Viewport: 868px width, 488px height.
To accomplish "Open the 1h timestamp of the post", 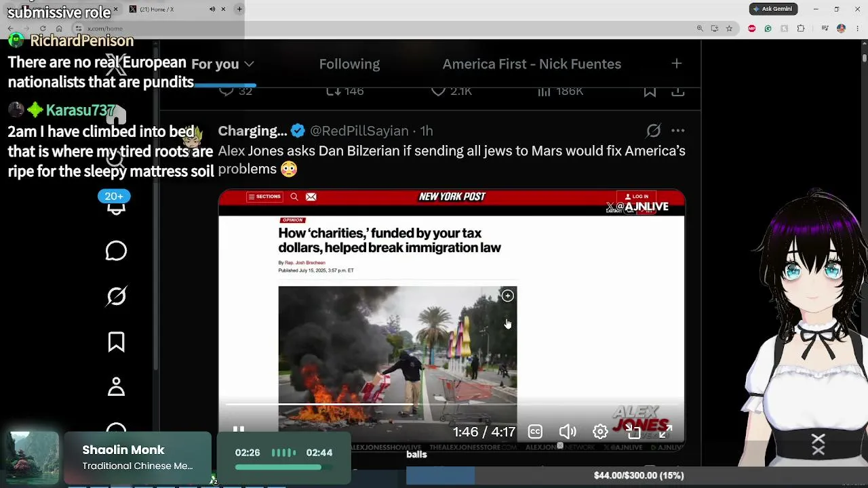I will (x=426, y=131).
